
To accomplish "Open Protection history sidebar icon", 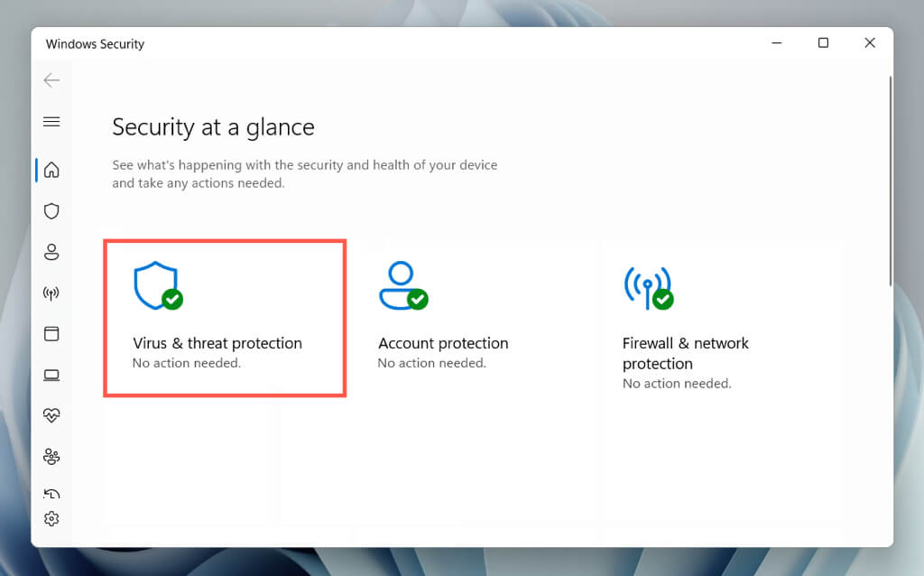I will pos(51,494).
